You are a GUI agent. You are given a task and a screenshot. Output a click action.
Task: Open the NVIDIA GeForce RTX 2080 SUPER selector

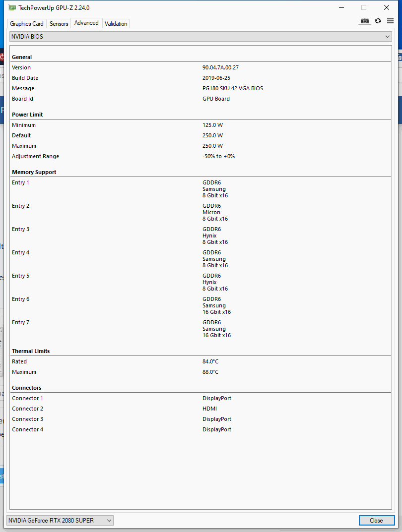pos(60,520)
